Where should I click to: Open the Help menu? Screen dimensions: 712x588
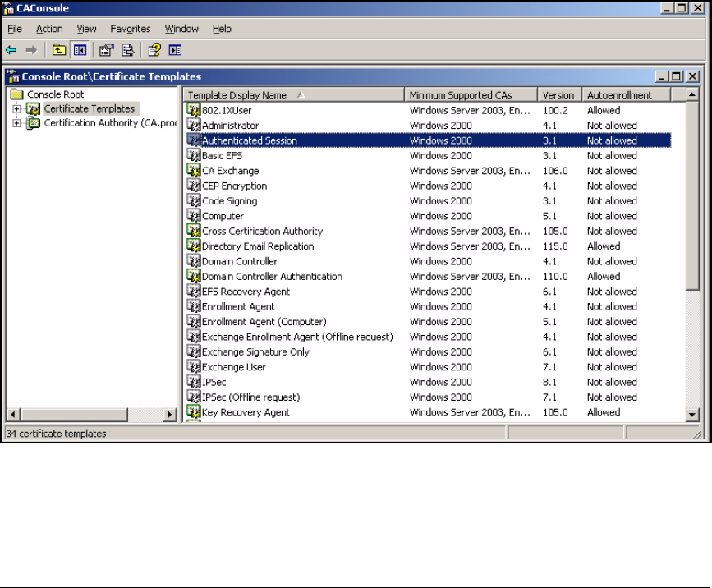[x=222, y=29]
